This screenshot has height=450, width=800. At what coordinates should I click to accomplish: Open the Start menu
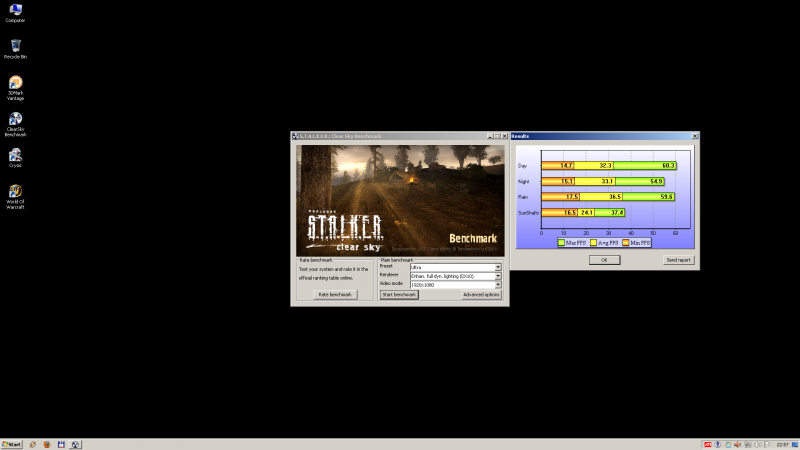pyautogui.click(x=11, y=444)
